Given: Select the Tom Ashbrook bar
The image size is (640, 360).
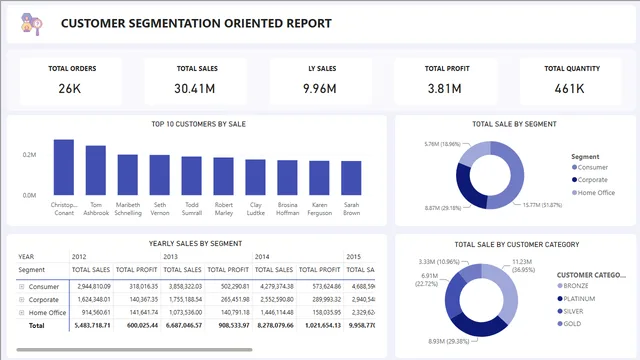Looking at the screenshot, I should coord(96,170).
